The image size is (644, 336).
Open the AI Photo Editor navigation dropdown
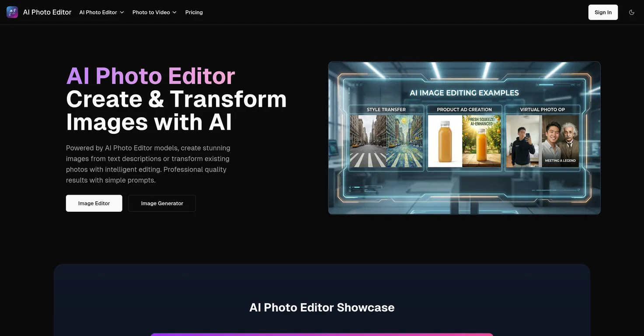click(101, 12)
